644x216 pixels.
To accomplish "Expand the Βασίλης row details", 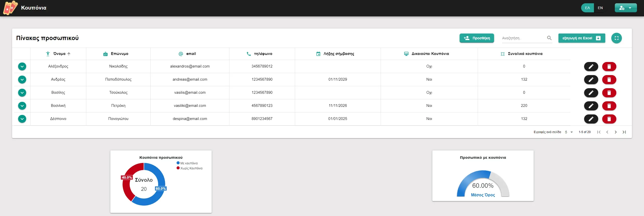I will click(22, 93).
